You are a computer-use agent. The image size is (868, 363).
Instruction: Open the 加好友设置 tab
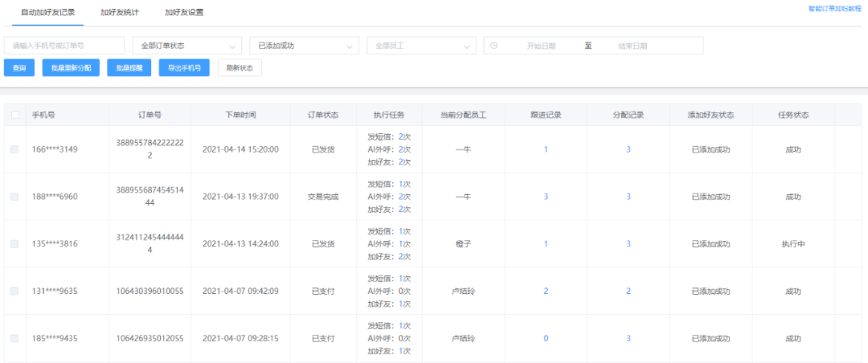click(184, 13)
